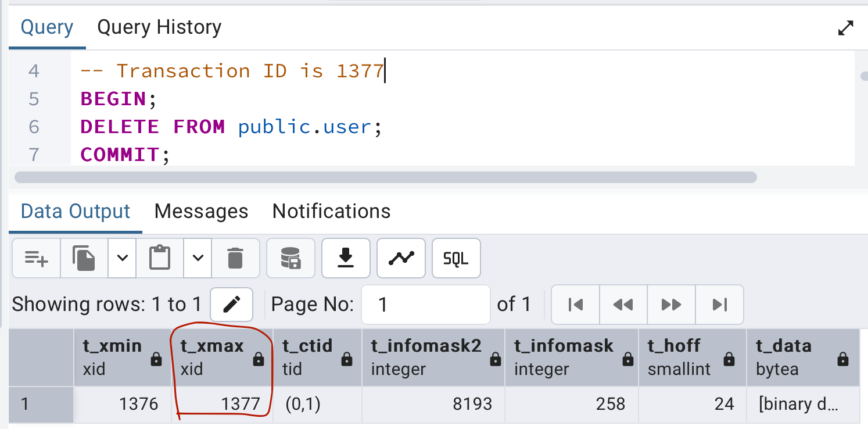
Task: Click the Add row icon
Action: (x=36, y=258)
